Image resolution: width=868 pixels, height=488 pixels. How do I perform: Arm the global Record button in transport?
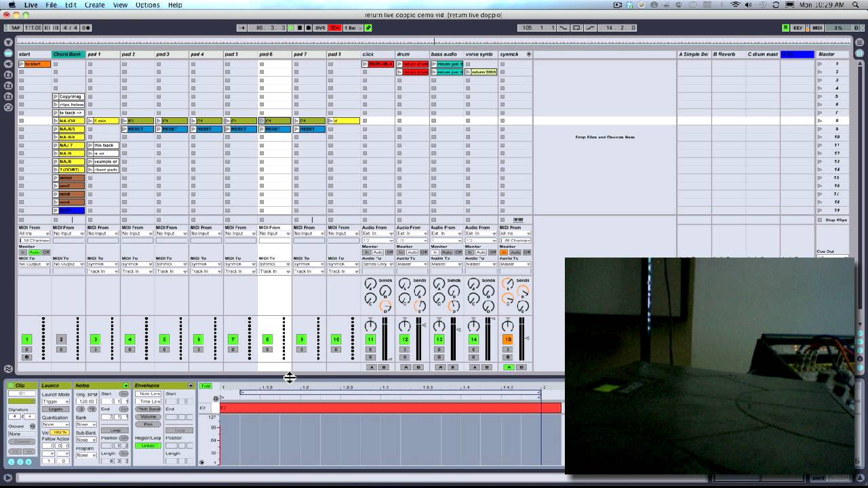point(309,28)
